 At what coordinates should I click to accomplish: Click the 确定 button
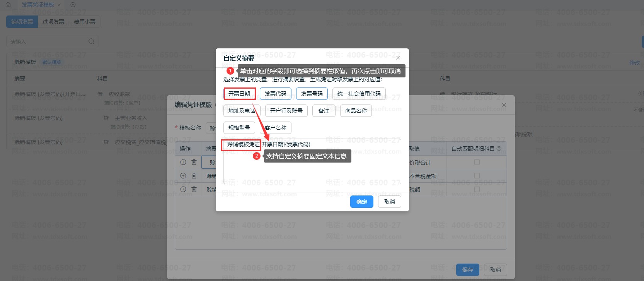point(361,202)
